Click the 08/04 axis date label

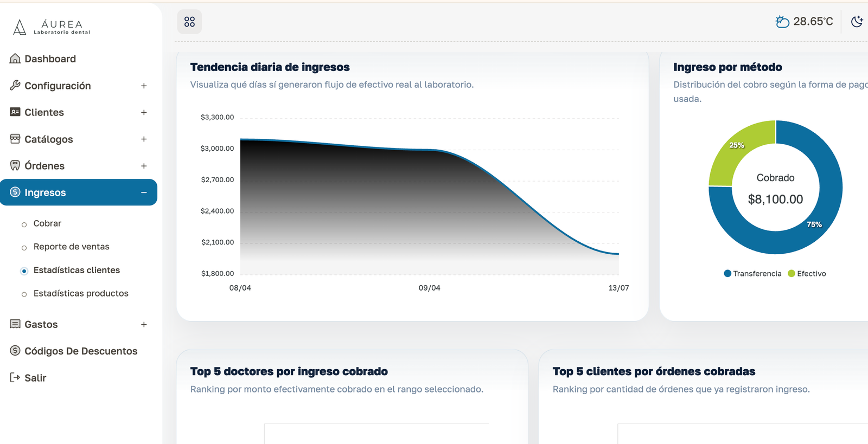click(x=240, y=288)
